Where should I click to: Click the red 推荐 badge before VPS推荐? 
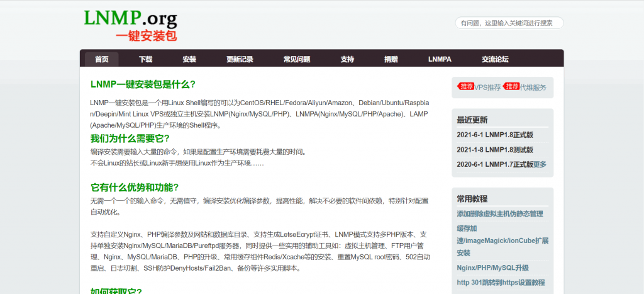coord(466,86)
